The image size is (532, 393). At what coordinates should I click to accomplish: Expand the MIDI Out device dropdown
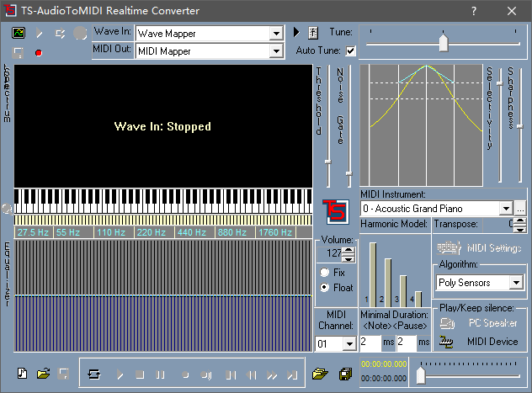point(276,51)
